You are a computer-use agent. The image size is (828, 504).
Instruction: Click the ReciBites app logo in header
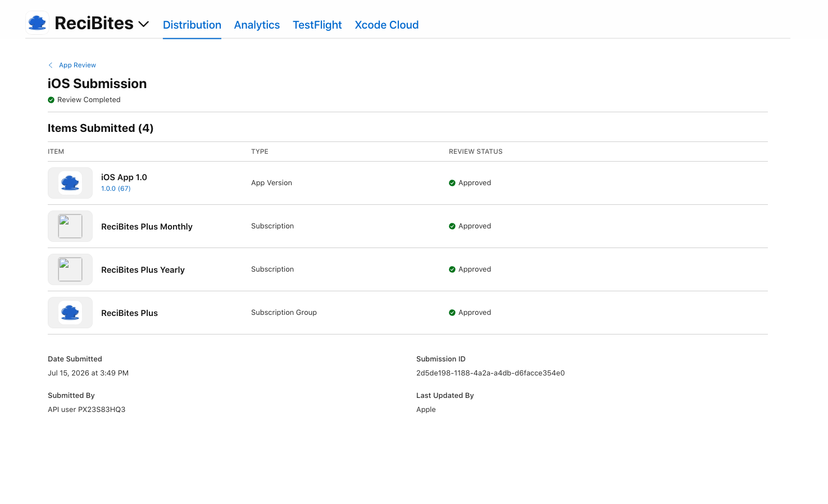[x=37, y=23]
